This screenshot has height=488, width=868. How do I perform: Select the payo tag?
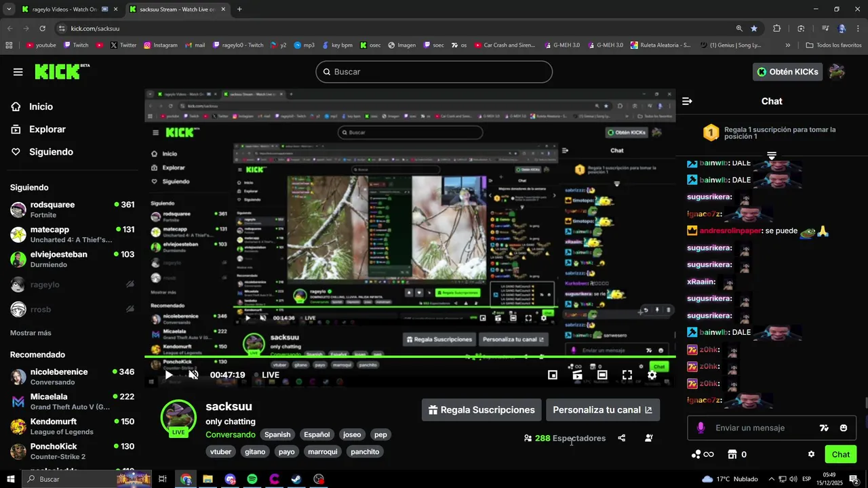click(x=287, y=451)
